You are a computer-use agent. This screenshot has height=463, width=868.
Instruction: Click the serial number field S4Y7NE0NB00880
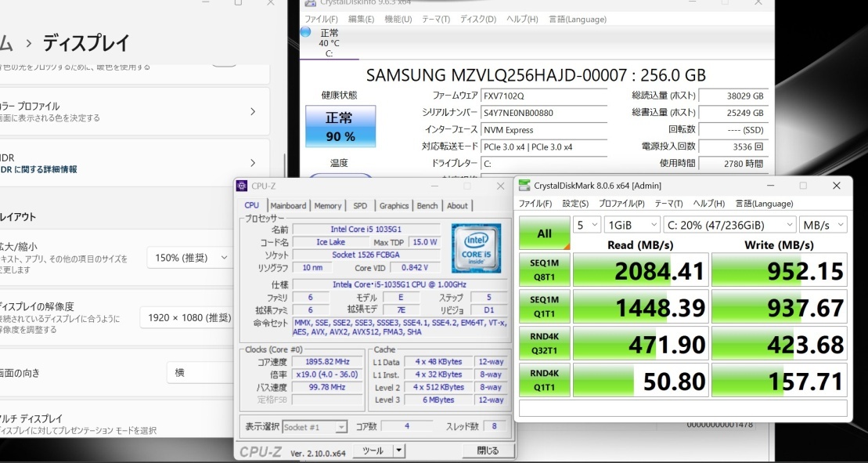(x=544, y=113)
